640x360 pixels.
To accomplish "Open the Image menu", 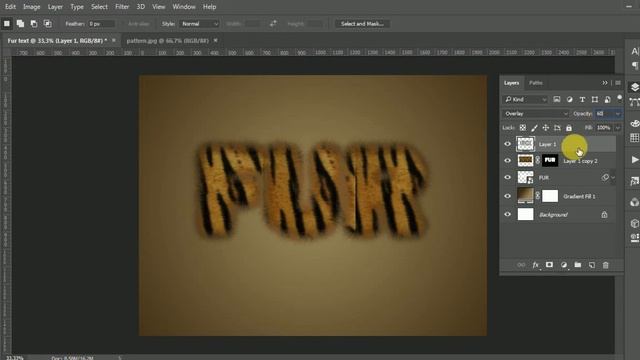I will (31, 7).
